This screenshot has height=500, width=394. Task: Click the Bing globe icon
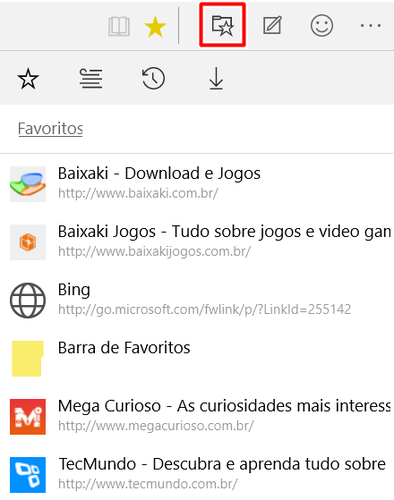(x=28, y=300)
